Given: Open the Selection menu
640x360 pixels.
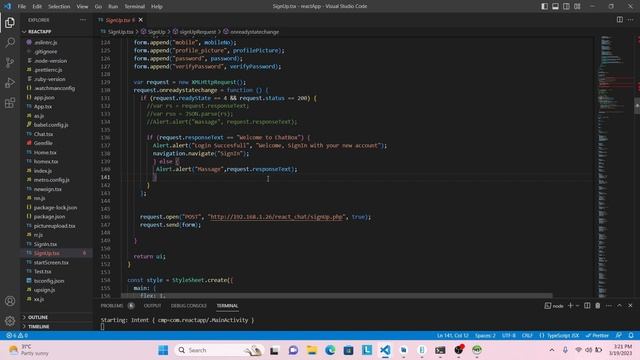Looking at the screenshot, I should click(x=59, y=7).
